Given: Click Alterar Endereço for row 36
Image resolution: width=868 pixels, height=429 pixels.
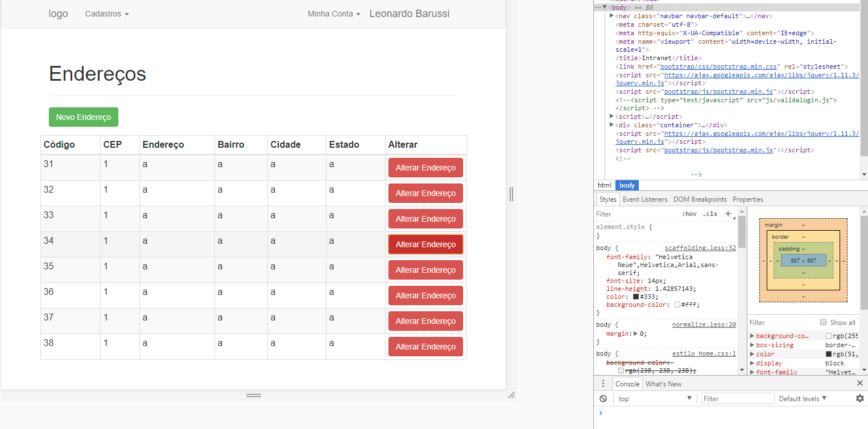Looking at the screenshot, I should coord(425,295).
